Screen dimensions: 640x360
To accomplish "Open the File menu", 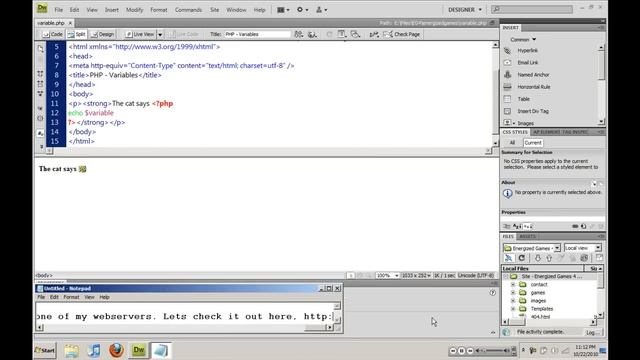I will tap(58, 10).
